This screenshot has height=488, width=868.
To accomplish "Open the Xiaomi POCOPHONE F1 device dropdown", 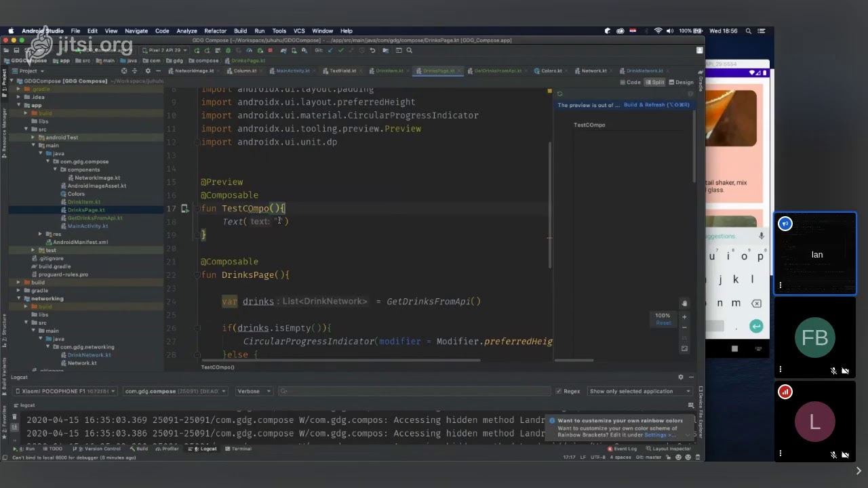I will click(x=66, y=391).
